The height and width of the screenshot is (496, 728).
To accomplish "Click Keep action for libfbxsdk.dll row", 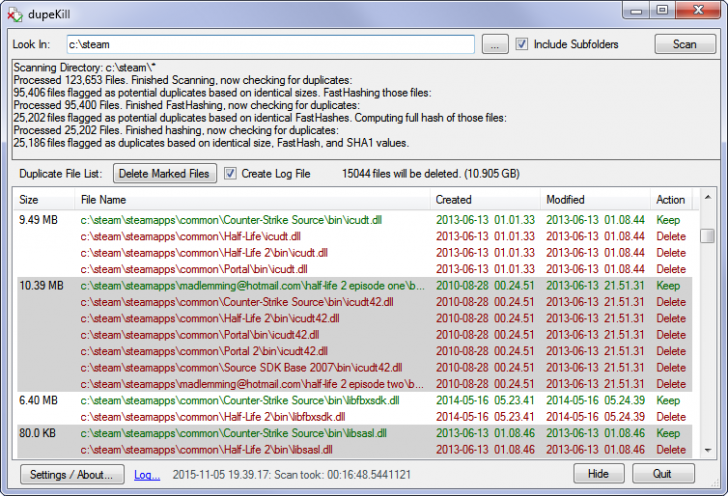I will click(668, 400).
